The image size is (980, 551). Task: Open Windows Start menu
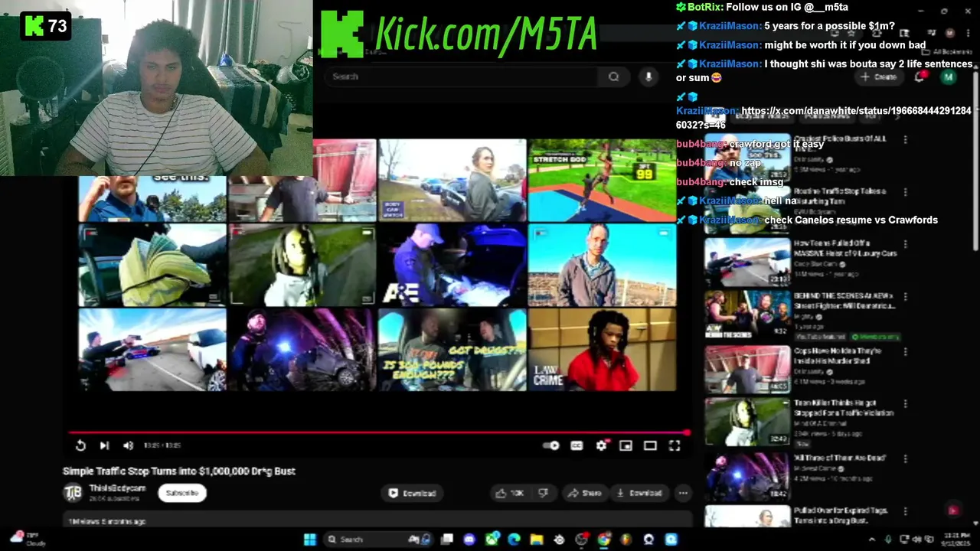[x=310, y=540]
